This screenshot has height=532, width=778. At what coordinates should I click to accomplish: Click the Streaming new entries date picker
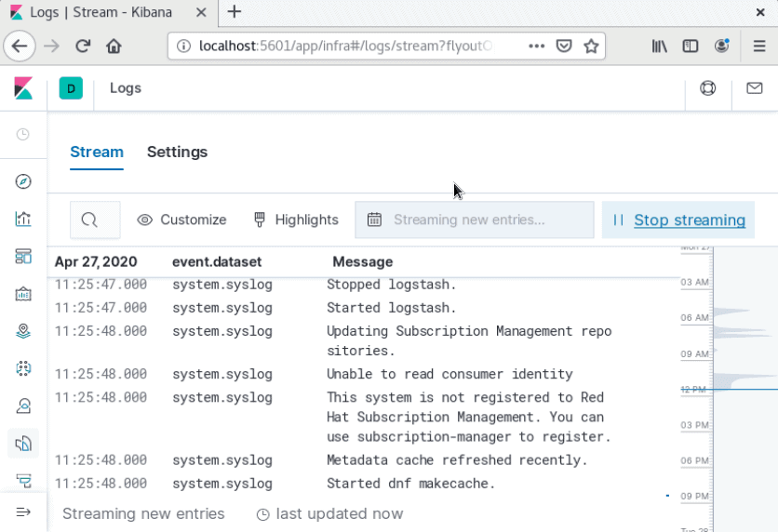475,219
